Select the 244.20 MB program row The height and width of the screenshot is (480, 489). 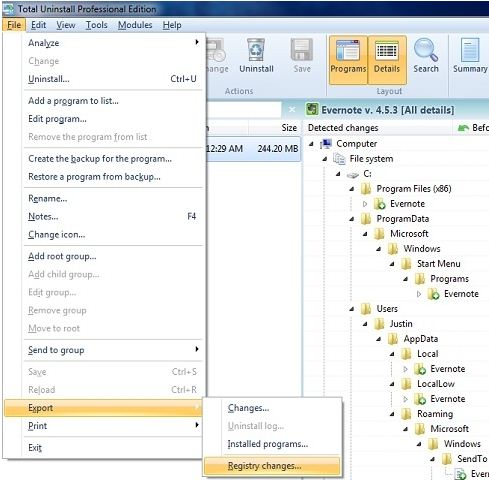coord(253,149)
